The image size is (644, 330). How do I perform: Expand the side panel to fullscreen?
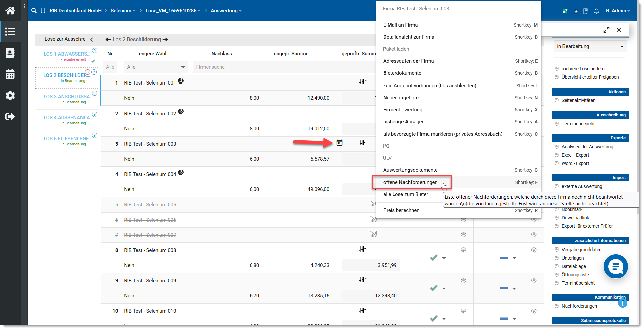(x=606, y=30)
